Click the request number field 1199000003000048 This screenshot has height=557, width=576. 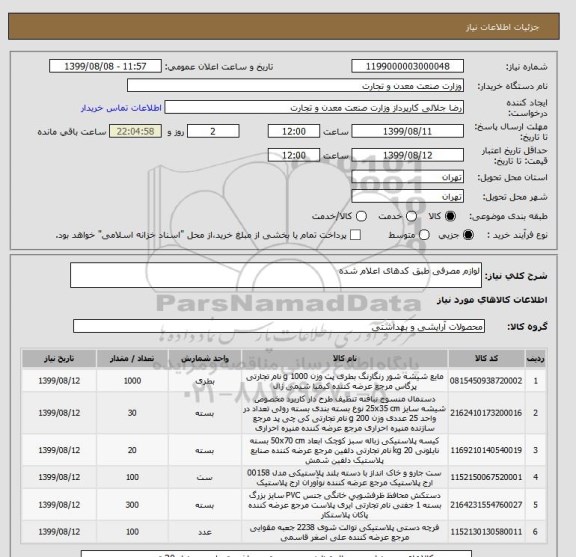click(407, 66)
